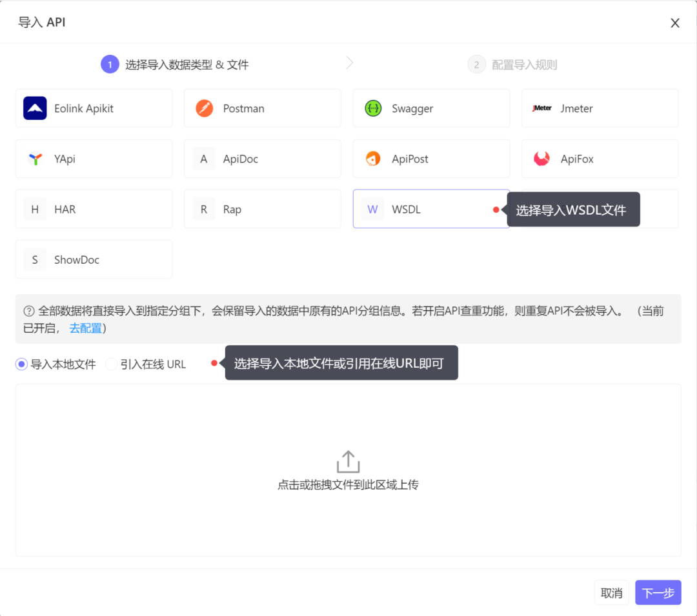Choose the WSDL import type

pos(431,209)
